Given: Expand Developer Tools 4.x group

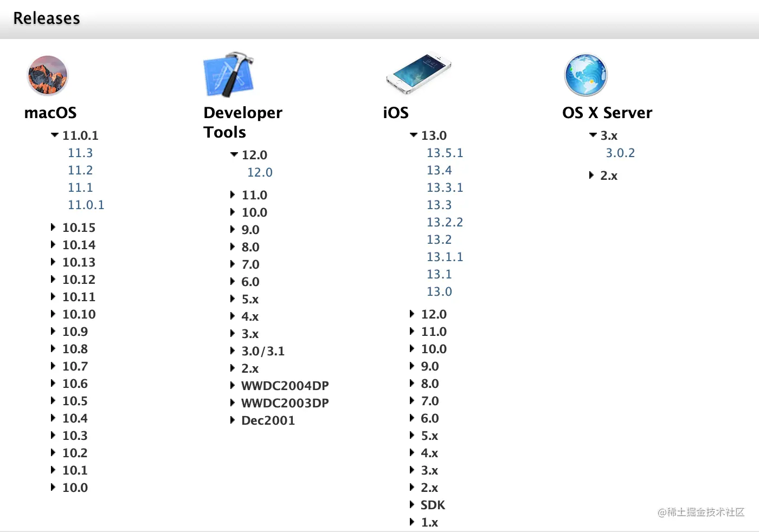Looking at the screenshot, I should 233,316.
